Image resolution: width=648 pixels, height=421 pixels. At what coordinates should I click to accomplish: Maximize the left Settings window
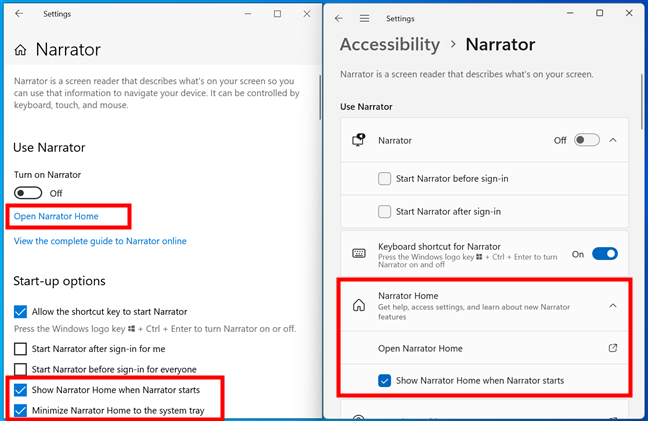[277, 14]
